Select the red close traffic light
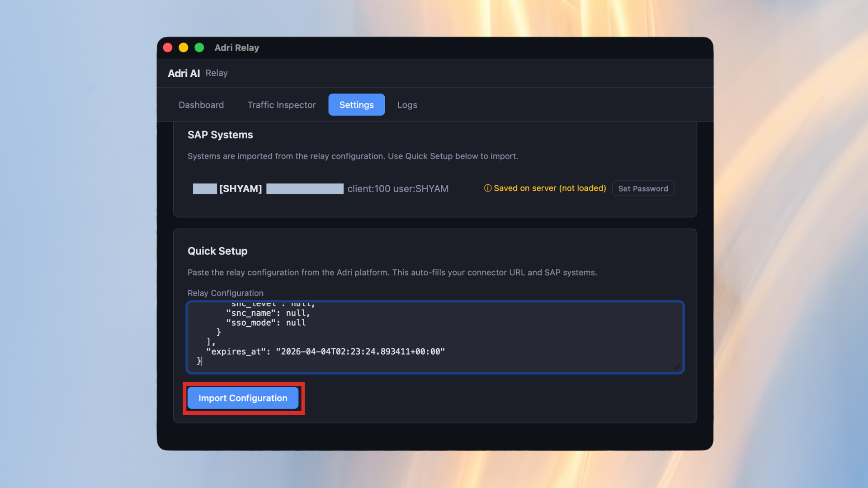The width and height of the screenshot is (868, 488). (167, 47)
